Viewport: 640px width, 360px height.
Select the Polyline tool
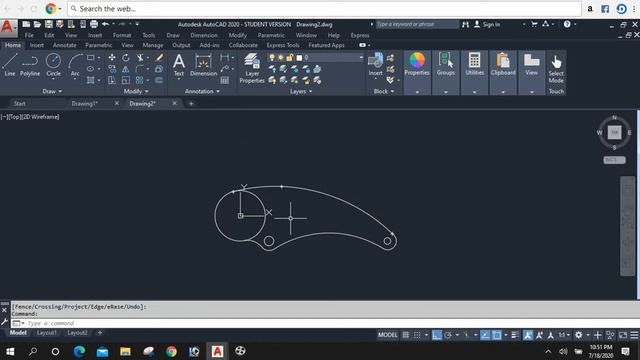pos(30,65)
